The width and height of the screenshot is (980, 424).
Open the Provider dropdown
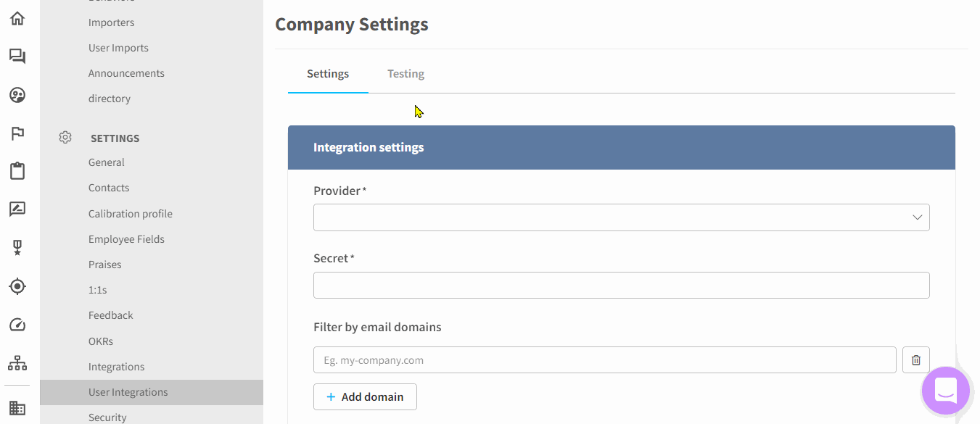621,217
